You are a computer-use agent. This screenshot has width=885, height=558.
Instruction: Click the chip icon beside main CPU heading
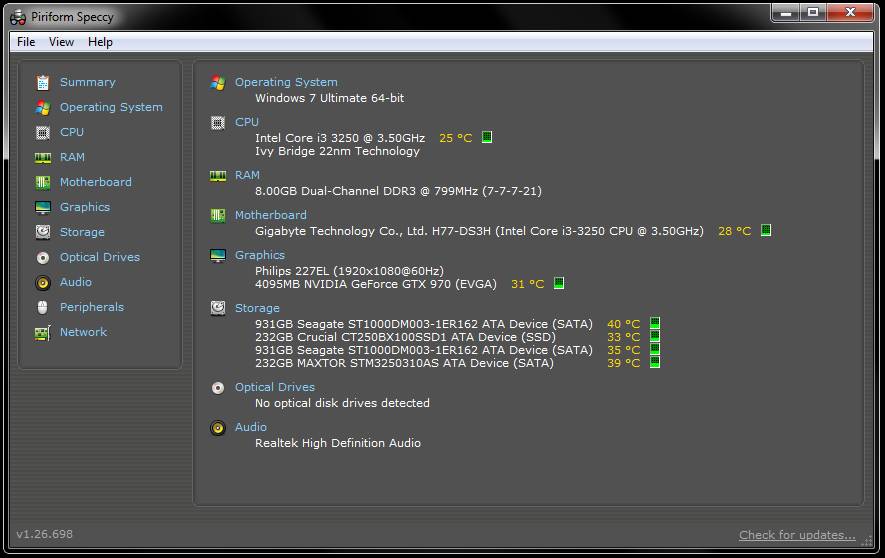point(218,122)
